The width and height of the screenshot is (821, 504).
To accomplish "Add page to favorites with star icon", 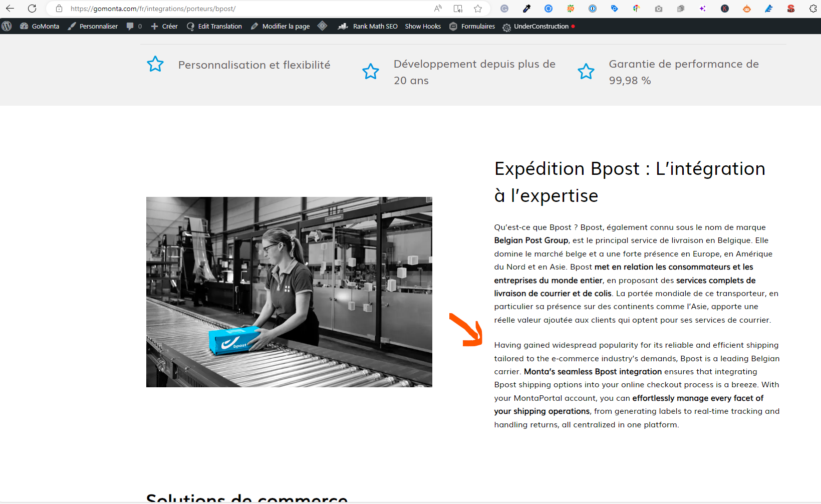I will tap(478, 9).
